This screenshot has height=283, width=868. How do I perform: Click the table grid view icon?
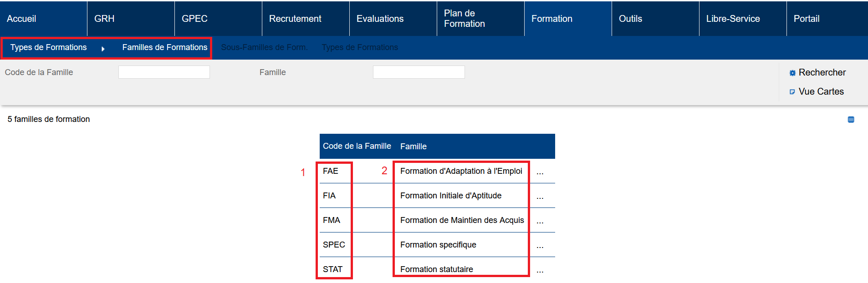[x=851, y=120]
